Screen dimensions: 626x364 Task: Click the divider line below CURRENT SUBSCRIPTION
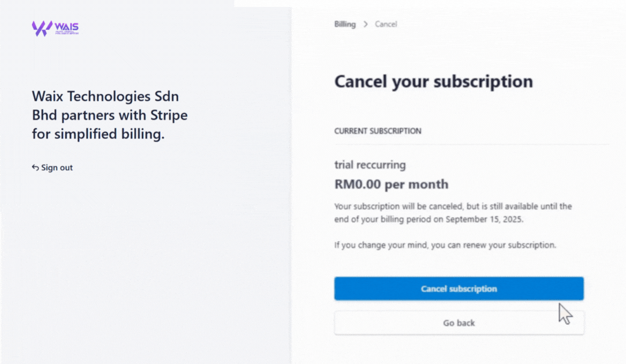(x=471, y=144)
